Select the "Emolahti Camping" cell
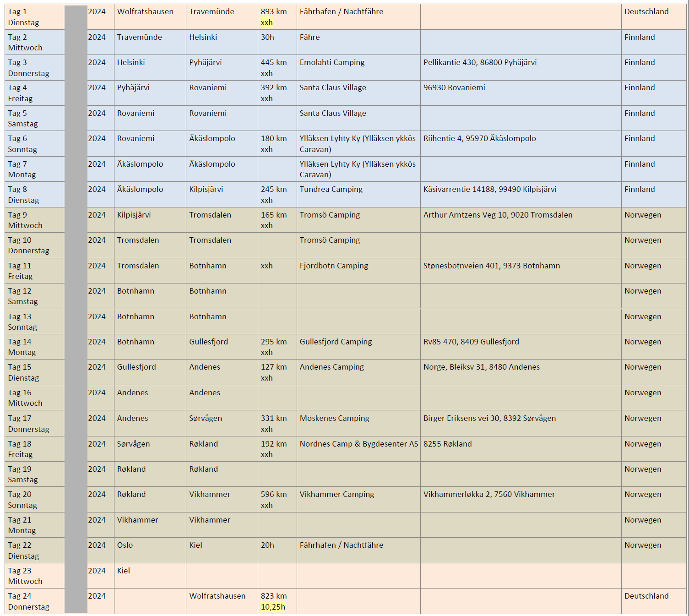Image resolution: width=689 pixels, height=616 pixels. [x=332, y=63]
